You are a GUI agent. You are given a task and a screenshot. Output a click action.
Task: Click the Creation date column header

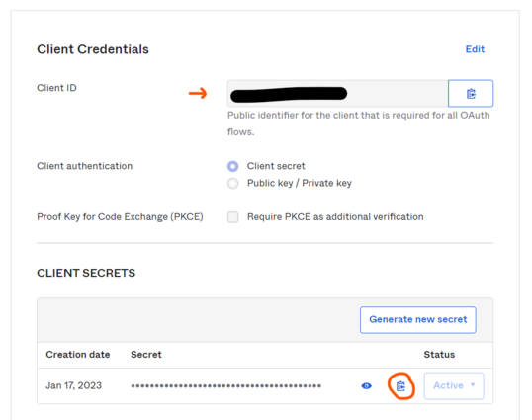pyautogui.click(x=78, y=355)
